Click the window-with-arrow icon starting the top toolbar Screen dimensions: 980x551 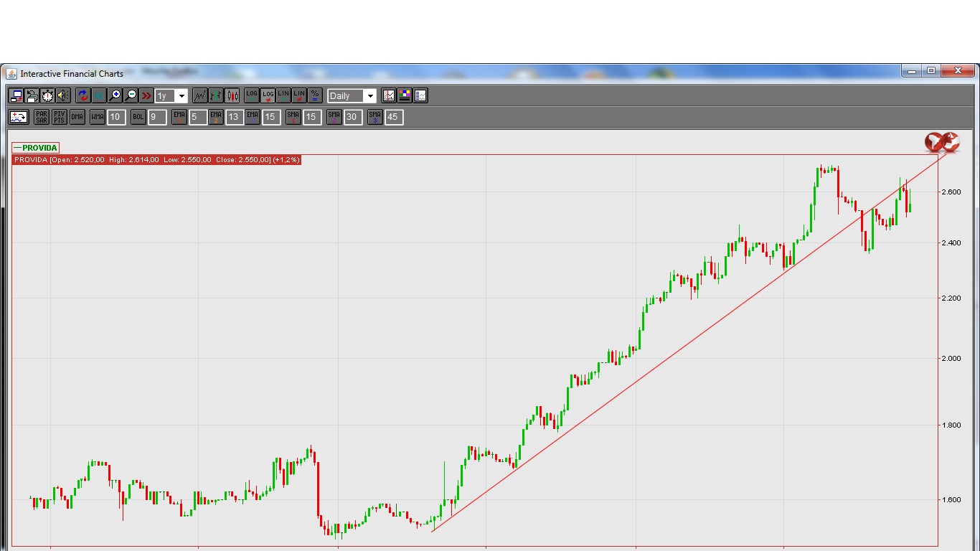pyautogui.click(x=16, y=95)
